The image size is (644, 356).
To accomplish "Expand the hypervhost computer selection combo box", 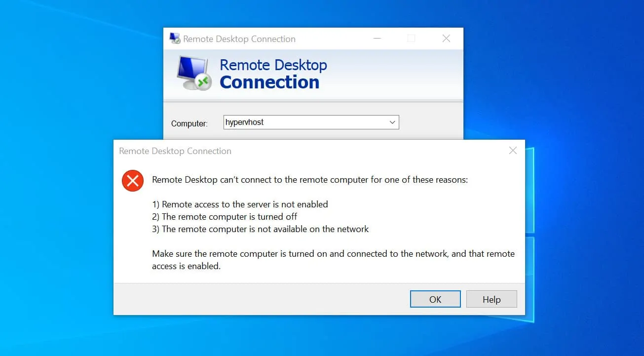I will pos(392,122).
